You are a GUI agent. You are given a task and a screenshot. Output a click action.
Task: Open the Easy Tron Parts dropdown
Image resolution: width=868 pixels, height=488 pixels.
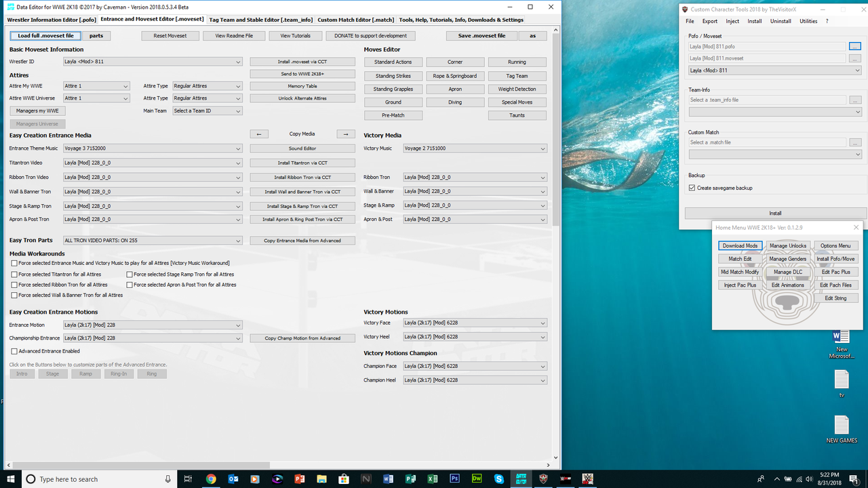[x=152, y=240]
